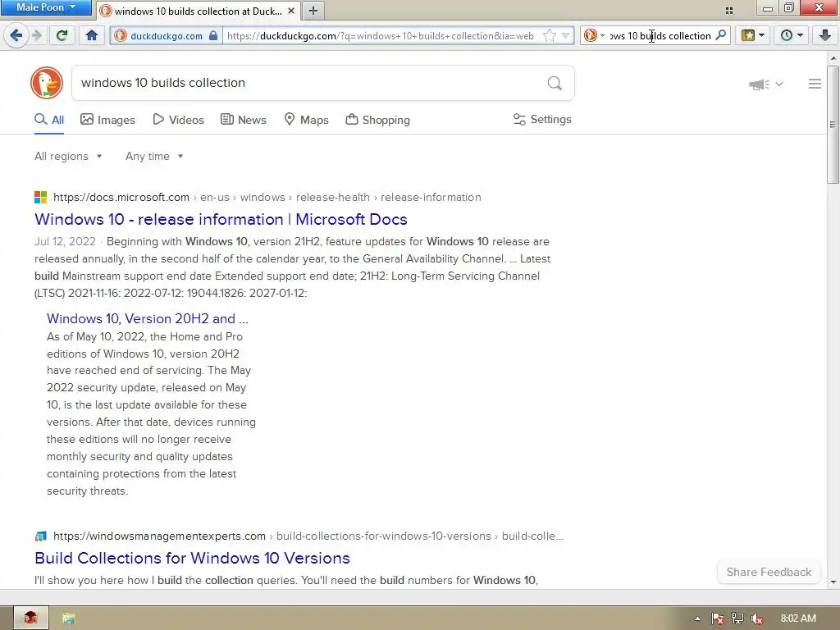840x630 pixels.
Task: Select the windows 10 builds collection tab
Action: (199, 11)
